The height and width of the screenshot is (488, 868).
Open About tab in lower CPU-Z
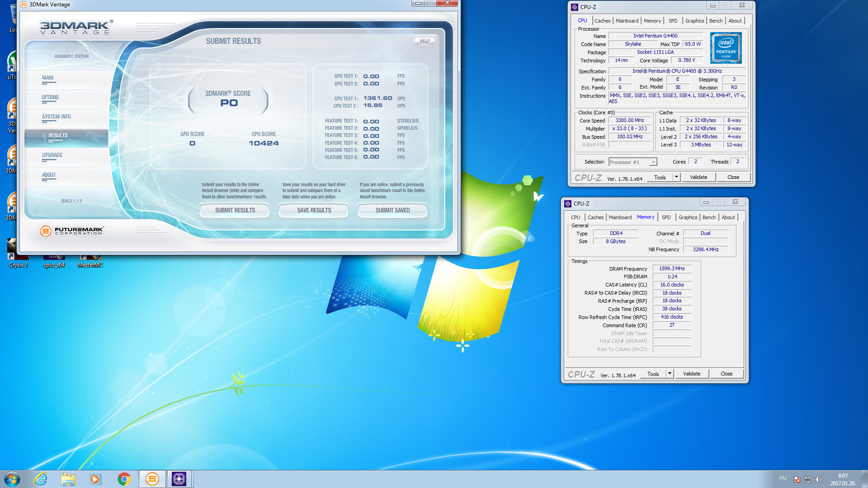728,217
